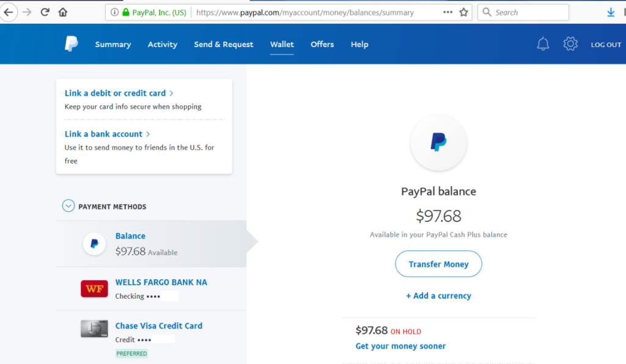
Task: Click the ON HOLD label
Action: [406, 332]
